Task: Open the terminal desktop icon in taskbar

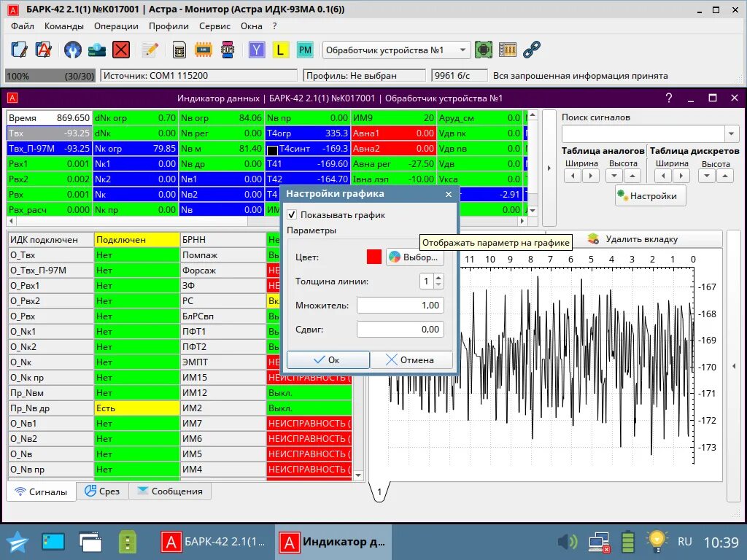Action: 53,542
